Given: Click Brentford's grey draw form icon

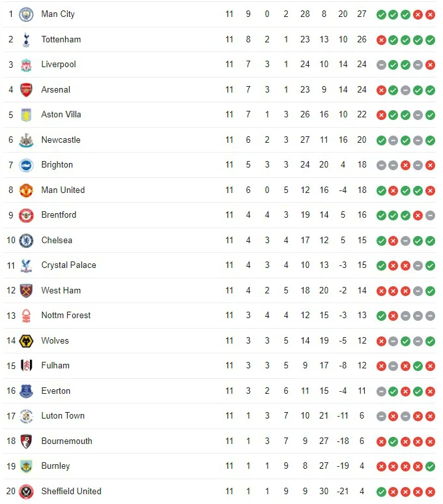Looking at the screenshot, I should 430,215.
